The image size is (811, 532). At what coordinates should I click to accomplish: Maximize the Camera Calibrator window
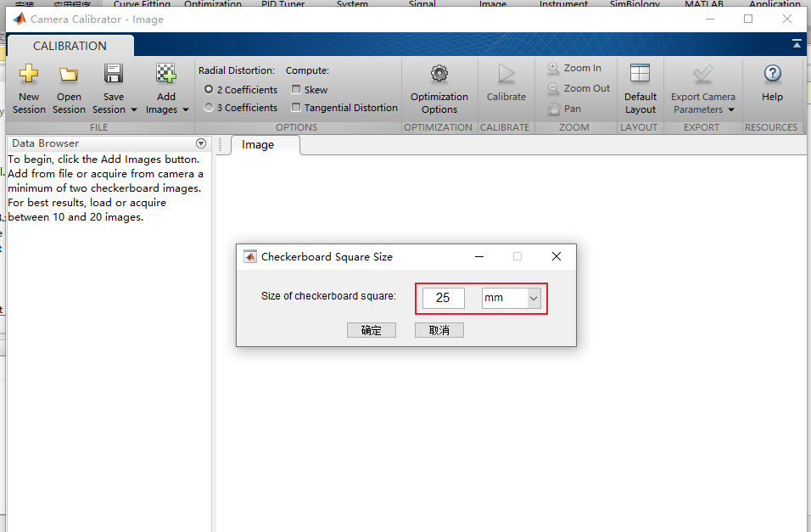point(748,20)
